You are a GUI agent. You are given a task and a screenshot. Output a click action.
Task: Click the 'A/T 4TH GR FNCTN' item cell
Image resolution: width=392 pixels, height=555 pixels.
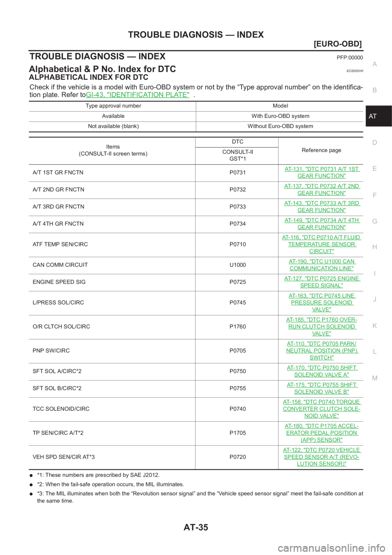[x=112, y=224]
